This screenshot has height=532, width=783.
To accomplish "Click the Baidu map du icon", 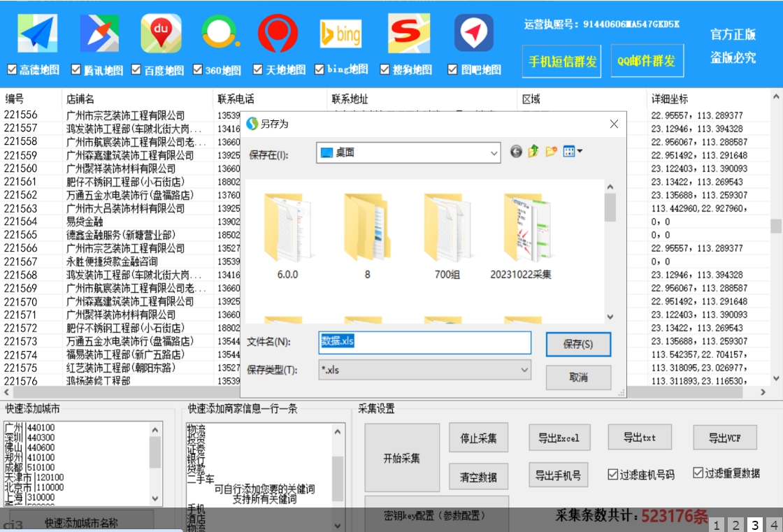I will click(161, 34).
